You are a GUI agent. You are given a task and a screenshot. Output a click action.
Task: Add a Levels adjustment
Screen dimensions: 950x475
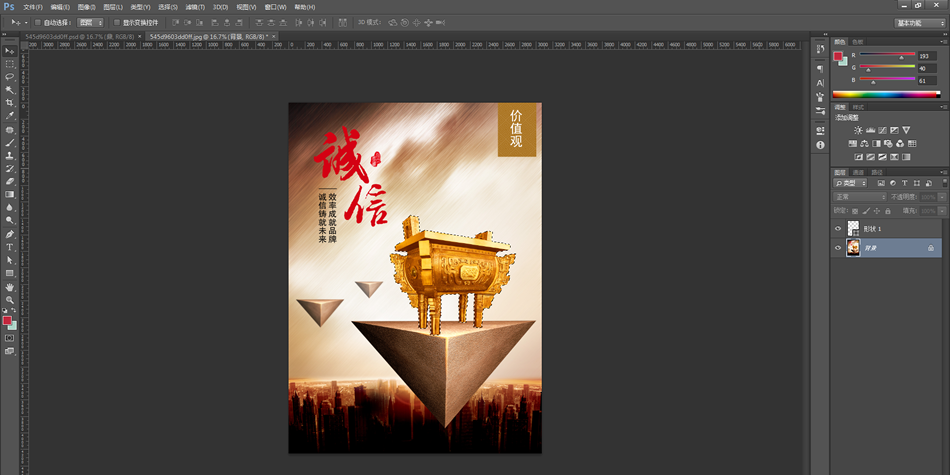coord(870,130)
